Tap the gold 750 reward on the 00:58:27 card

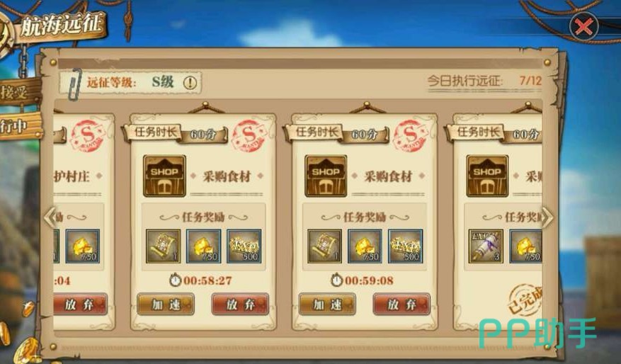(x=203, y=246)
